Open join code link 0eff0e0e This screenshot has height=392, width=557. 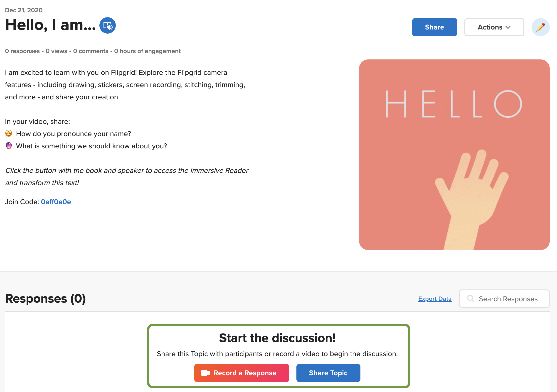tap(56, 201)
